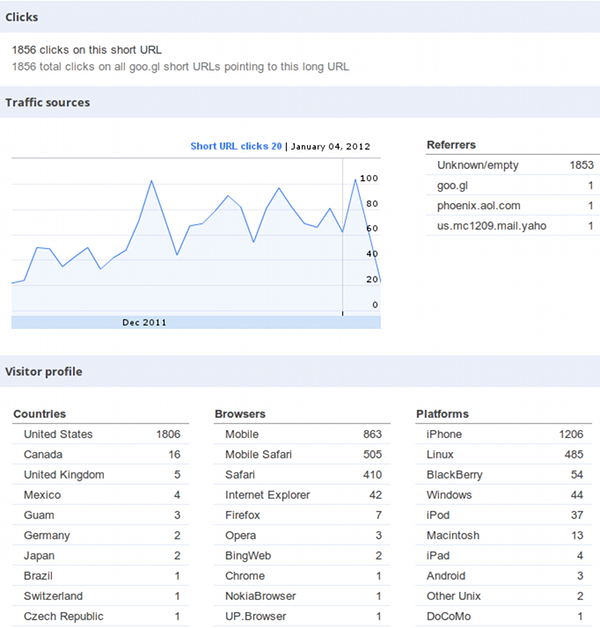Click the BlackBerry platform entry

point(503,475)
